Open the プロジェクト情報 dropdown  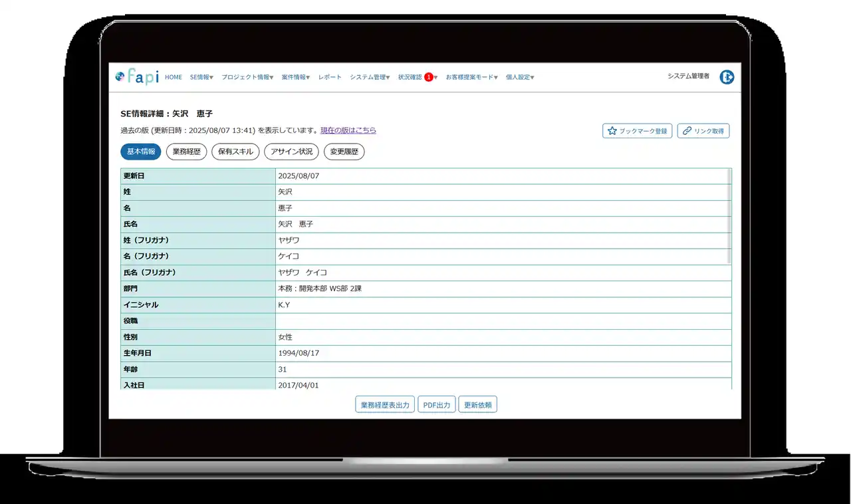click(247, 77)
